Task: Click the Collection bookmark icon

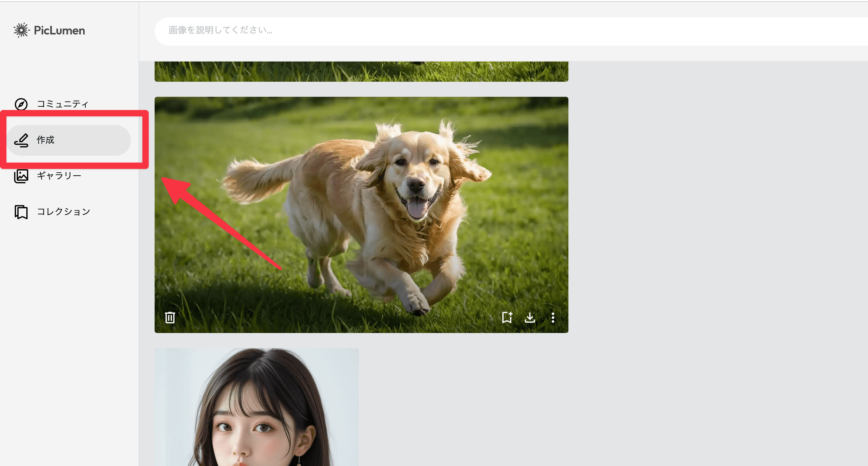Action: [x=21, y=212]
